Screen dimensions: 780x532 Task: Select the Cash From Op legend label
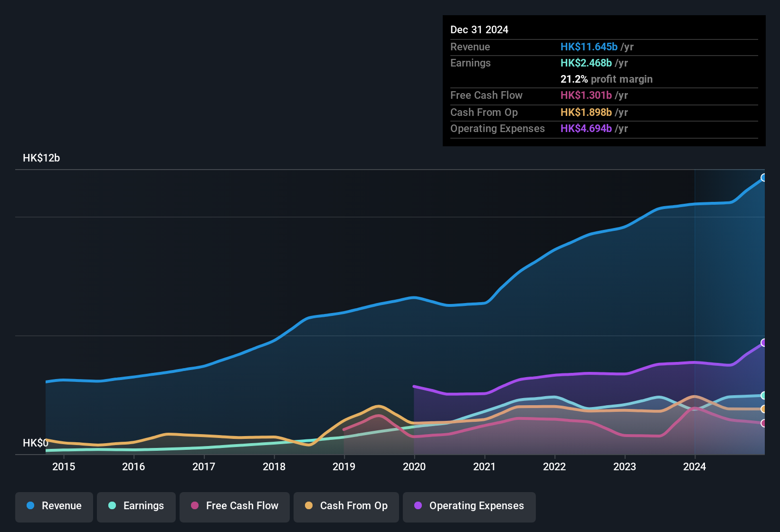pos(353,506)
